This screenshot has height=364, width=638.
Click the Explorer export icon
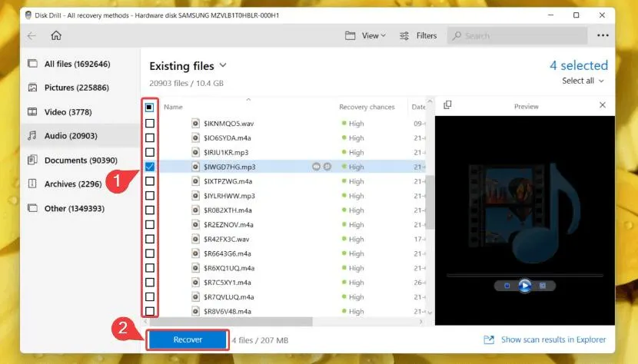point(489,339)
